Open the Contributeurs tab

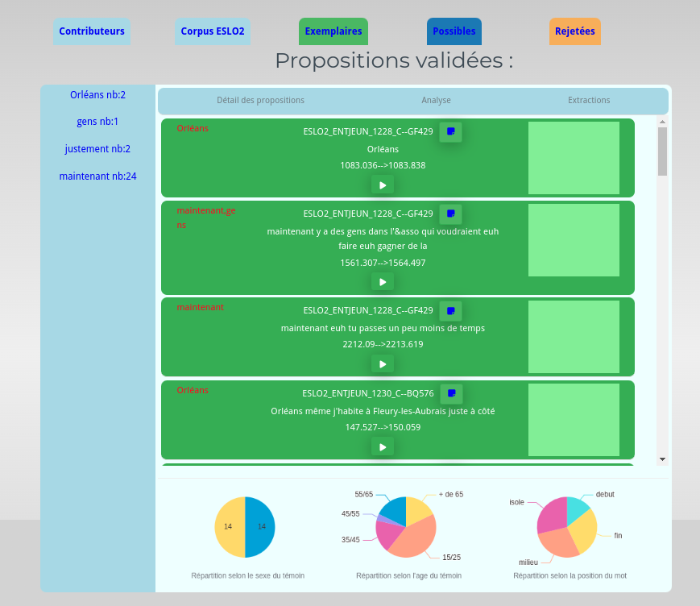coord(92,31)
